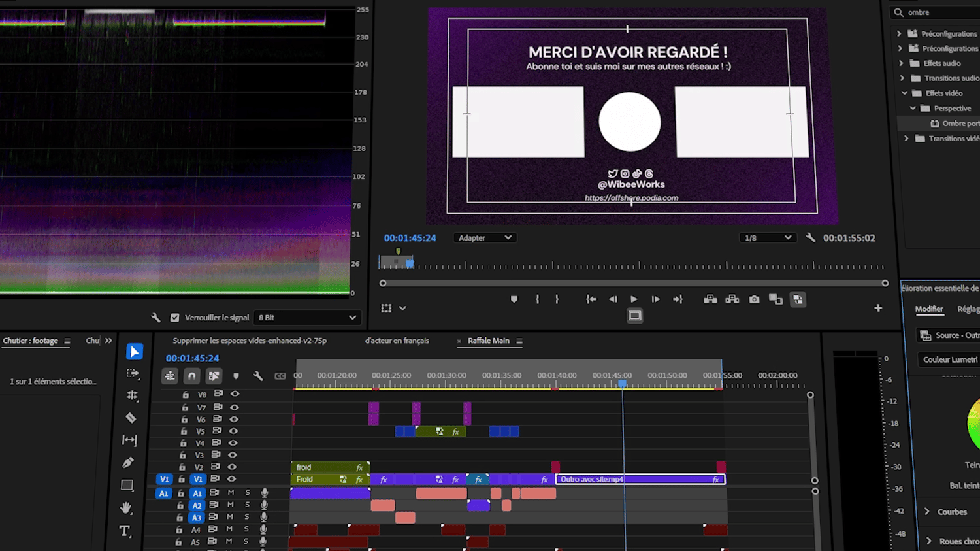980x551 pixels.
Task: Expand the Transitions audio folder
Action: tap(902, 78)
